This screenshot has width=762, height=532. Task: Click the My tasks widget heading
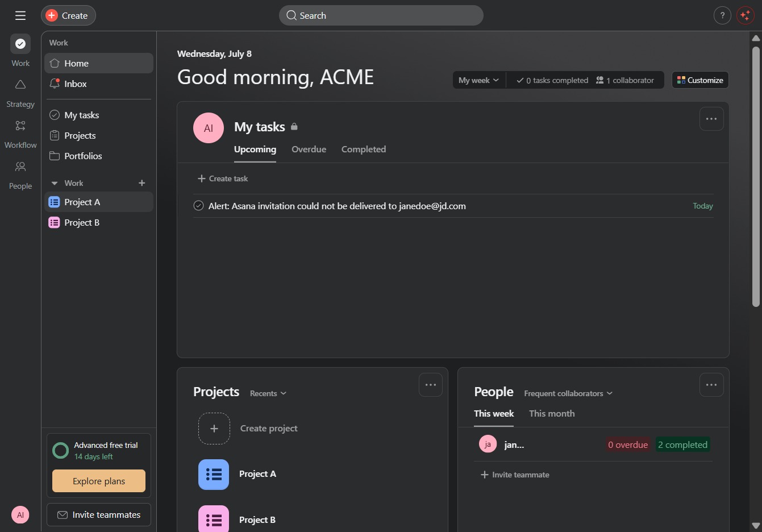point(260,127)
